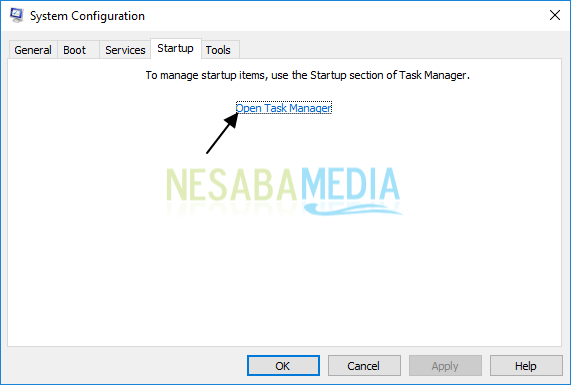Click the black arrow annotation

223,133
